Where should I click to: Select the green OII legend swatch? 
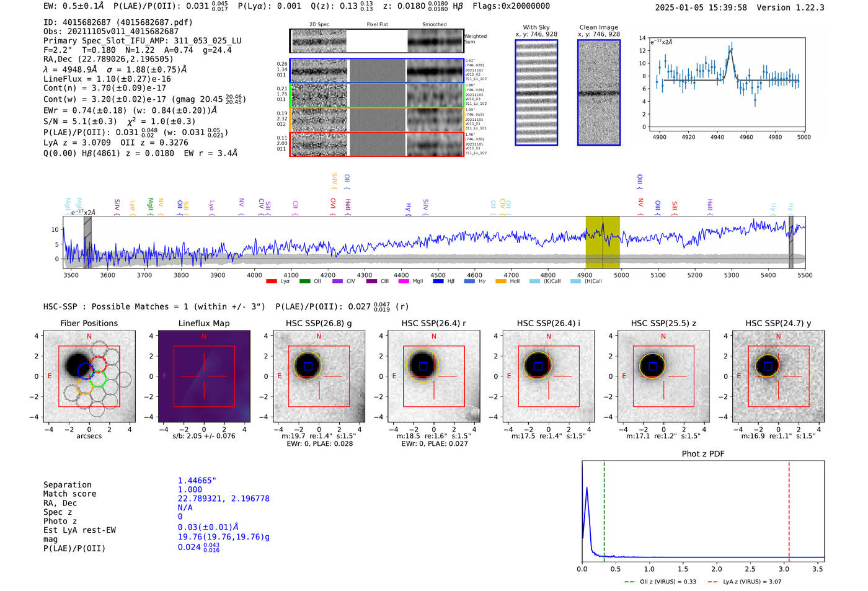tap(304, 282)
